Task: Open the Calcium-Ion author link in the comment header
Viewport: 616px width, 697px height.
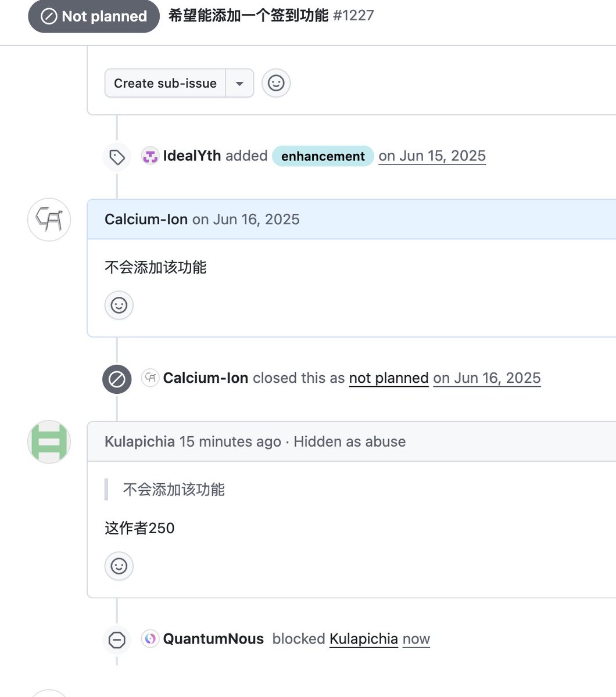Action: click(x=146, y=220)
